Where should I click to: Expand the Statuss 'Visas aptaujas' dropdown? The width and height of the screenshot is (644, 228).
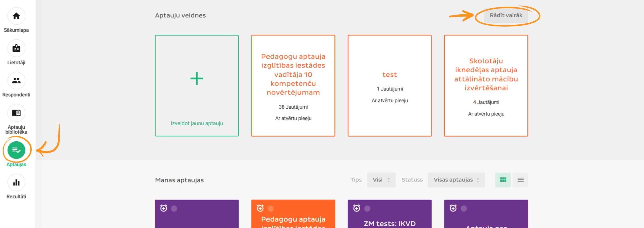[x=456, y=180]
